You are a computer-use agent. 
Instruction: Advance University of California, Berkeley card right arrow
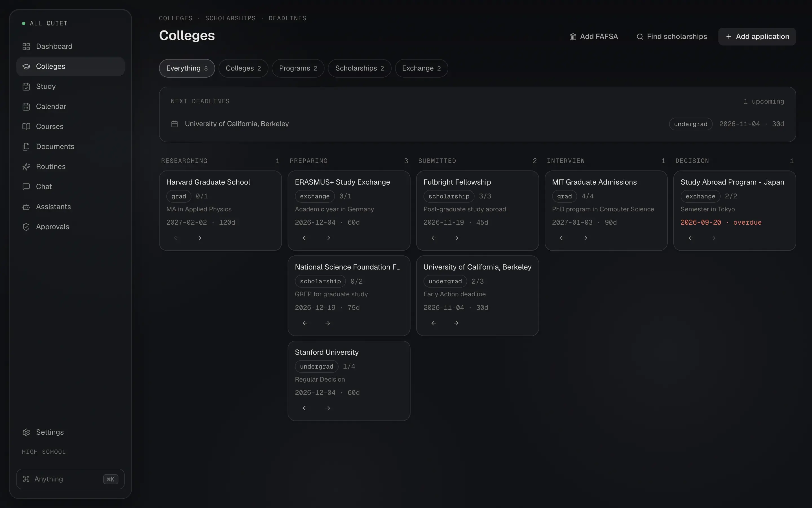pos(456,323)
